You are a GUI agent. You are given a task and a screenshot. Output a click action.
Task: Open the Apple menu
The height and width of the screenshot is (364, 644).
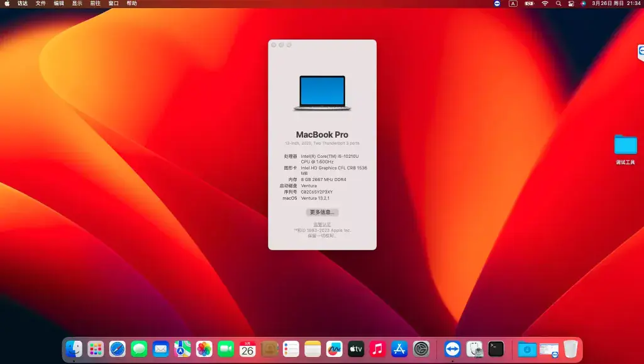[x=7, y=3]
